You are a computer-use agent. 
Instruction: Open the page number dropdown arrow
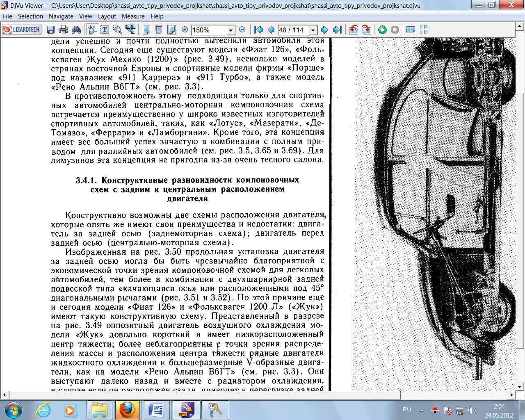coord(313,30)
